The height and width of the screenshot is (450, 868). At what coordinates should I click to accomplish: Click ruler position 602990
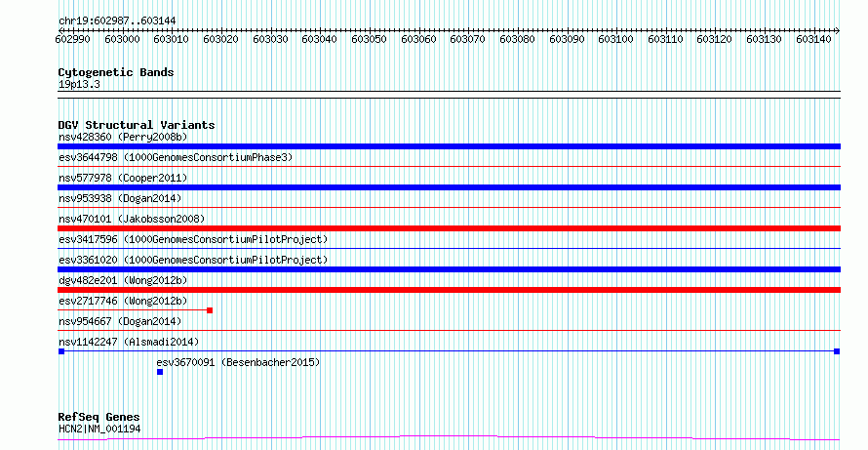(73, 39)
